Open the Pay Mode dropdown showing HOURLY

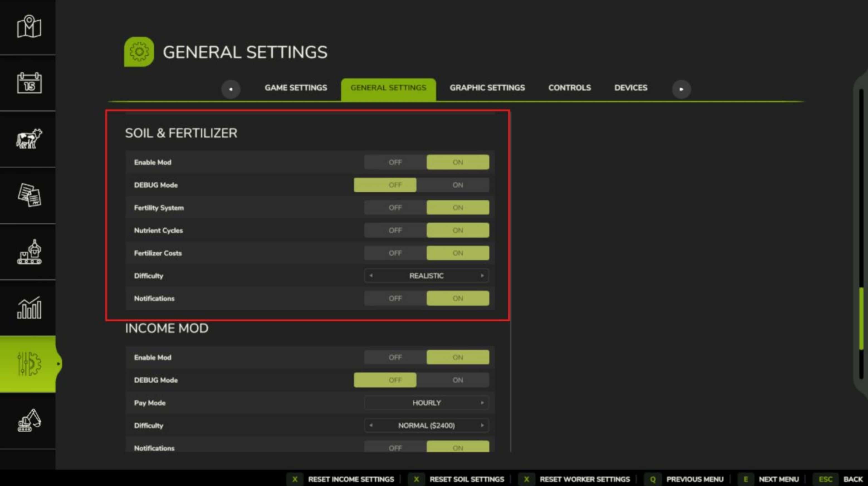click(x=426, y=402)
